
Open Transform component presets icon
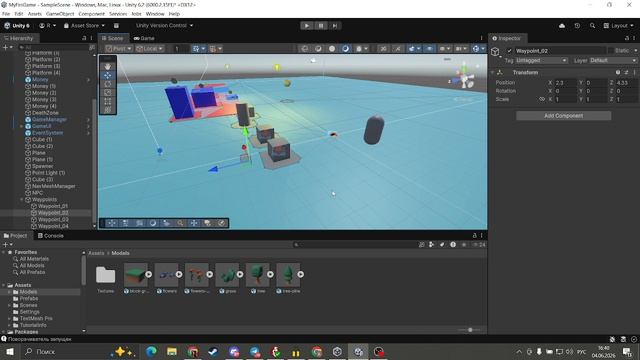[x=627, y=72]
